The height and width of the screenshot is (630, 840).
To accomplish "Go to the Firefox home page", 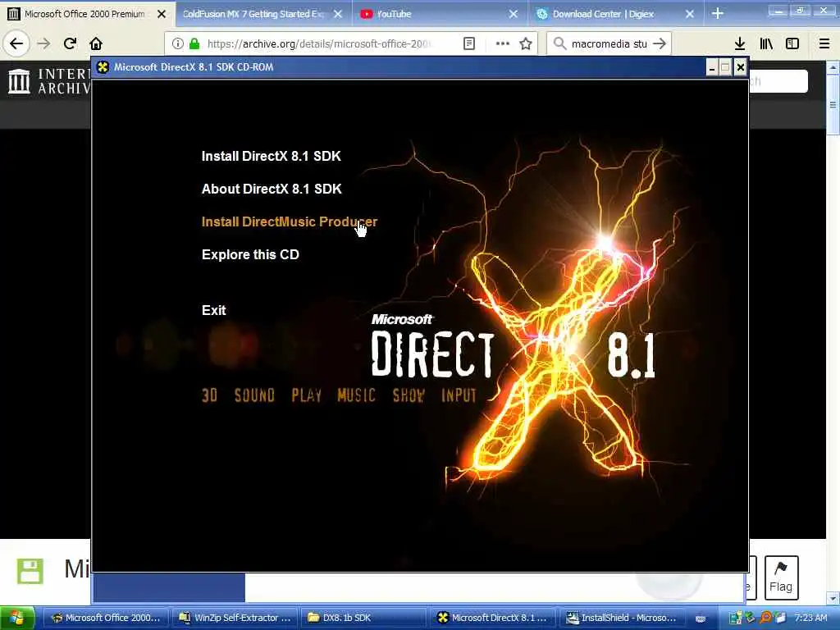I will coord(96,43).
